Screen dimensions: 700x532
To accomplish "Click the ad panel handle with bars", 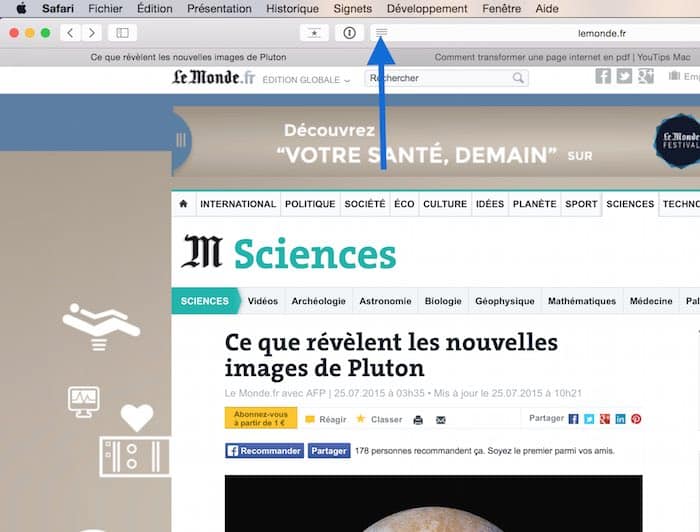I will (181, 141).
